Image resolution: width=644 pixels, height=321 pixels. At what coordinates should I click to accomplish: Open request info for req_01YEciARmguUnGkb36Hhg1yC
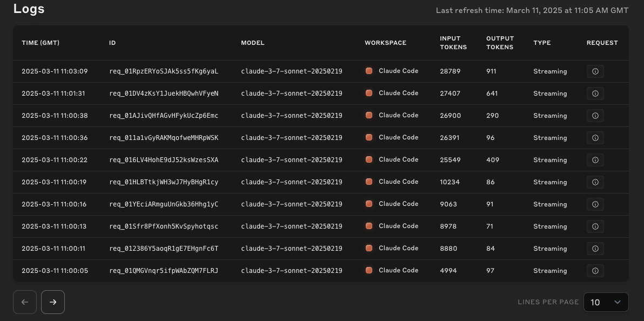(595, 204)
